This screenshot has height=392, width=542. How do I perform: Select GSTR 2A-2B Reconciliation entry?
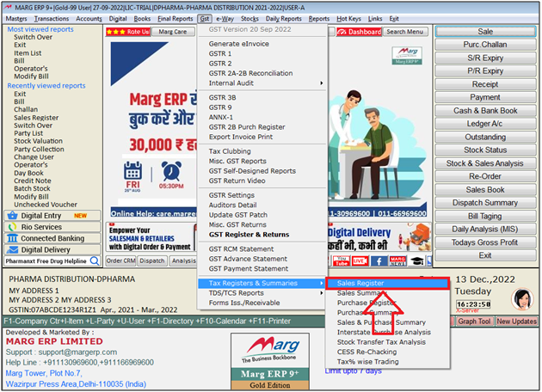click(x=250, y=73)
